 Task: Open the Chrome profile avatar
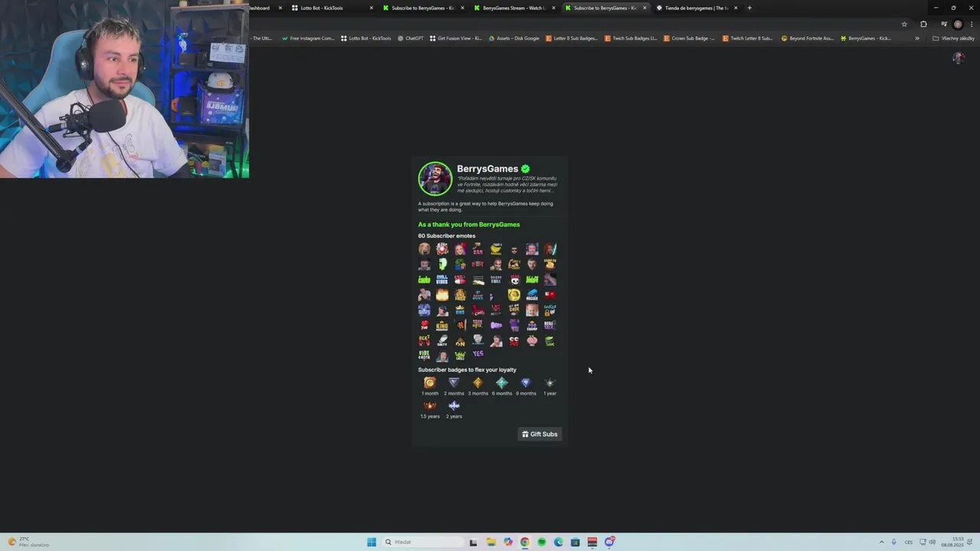[x=958, y=24]
